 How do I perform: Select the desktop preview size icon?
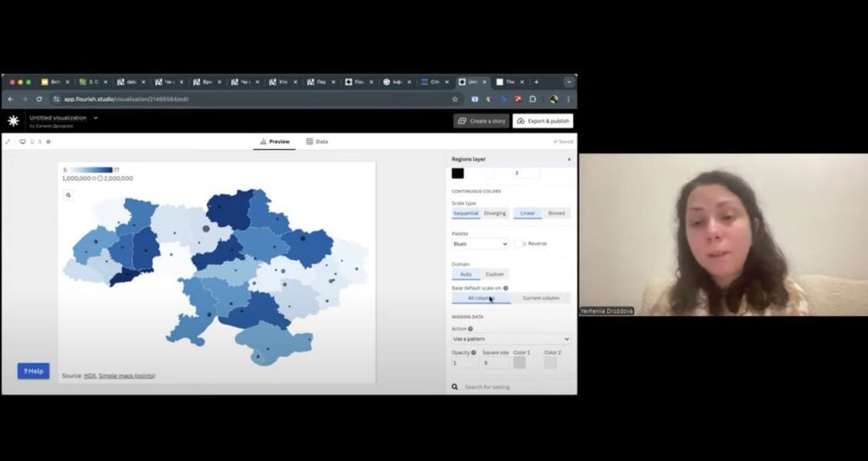point(23,142)
